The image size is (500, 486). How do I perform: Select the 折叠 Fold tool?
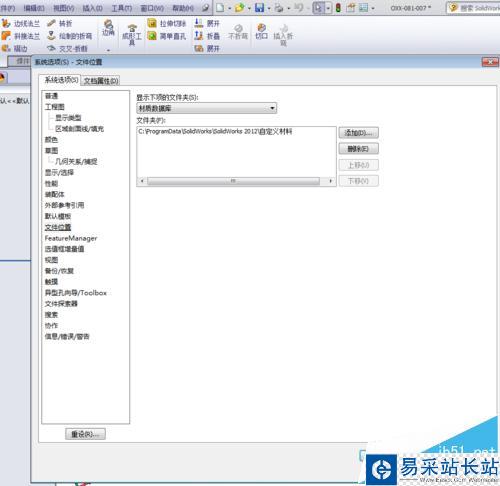[207, 36]
